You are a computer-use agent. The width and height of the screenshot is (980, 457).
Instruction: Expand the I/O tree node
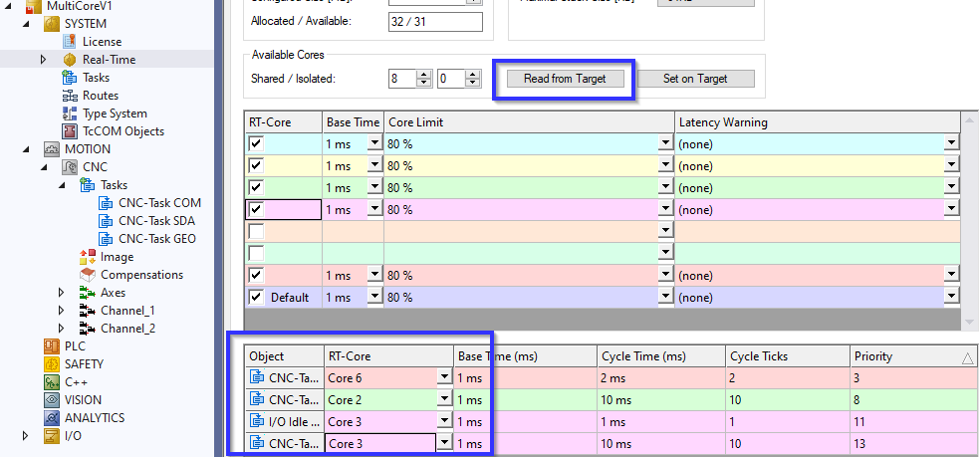click(x=26, y=436)
